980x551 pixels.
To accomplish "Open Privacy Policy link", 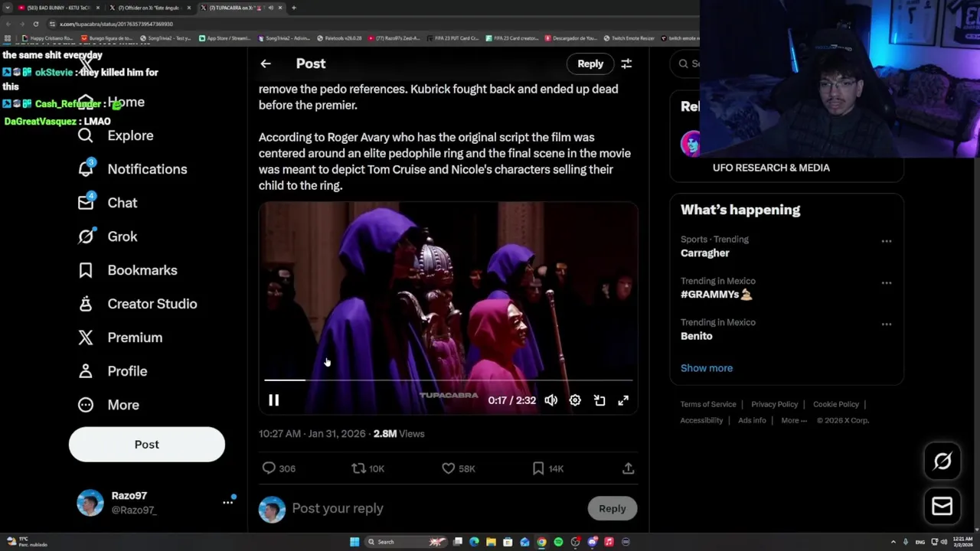I will tap(775, 404).
